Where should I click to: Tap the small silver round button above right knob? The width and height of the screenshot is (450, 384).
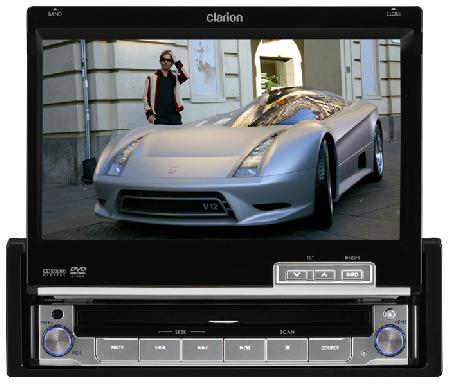pyautogui.click(x=389, y=314)
